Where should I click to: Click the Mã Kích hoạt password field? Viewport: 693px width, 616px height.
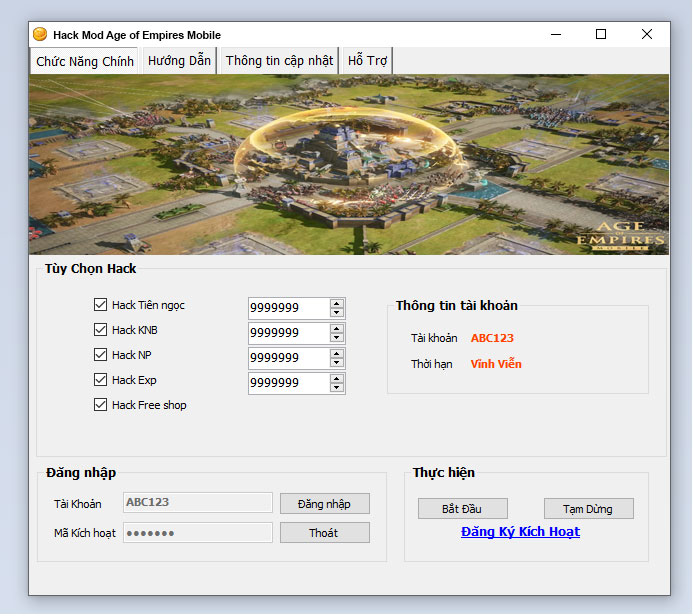click(x=198, y=533)
